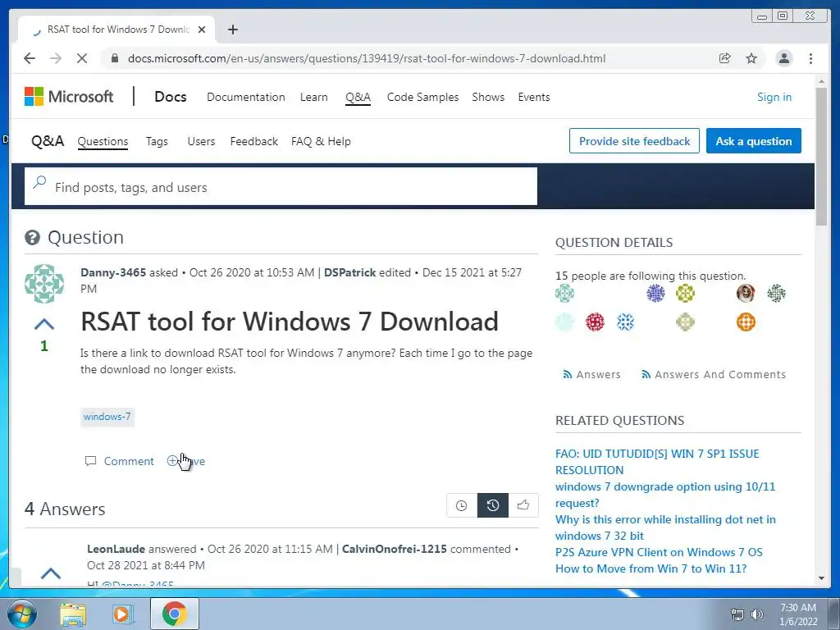This screenshot has height=630, width=840.
Task: Close the RSAT tool browser tab
Action: pos(202,30)
